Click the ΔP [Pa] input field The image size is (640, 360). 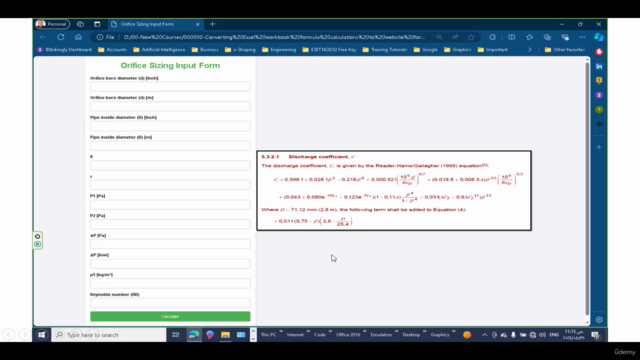click(x=170, y=244)
